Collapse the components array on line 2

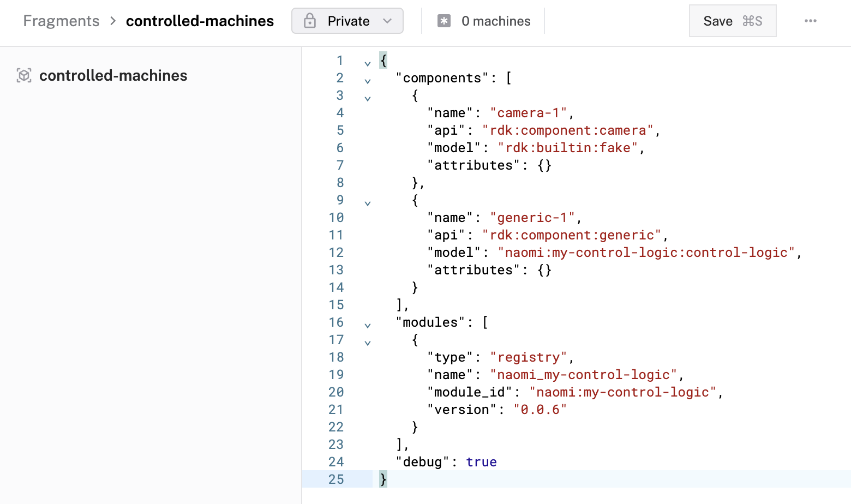pyautogui.click(x=368, y=81)
